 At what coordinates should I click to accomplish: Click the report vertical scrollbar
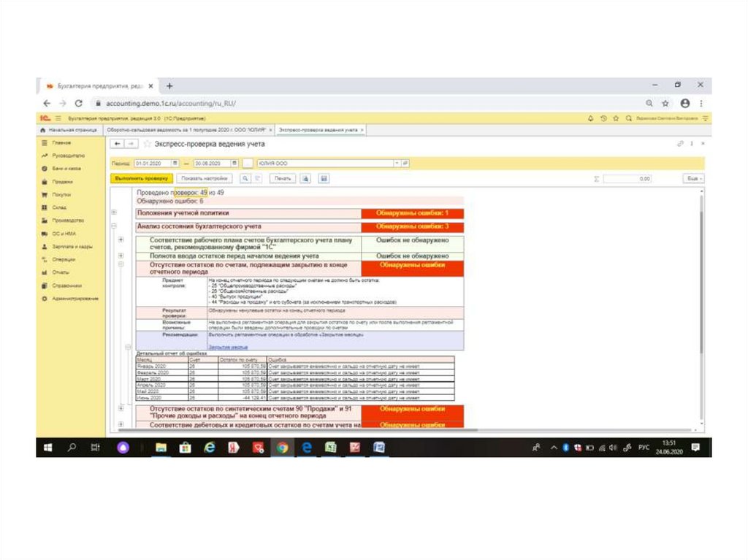point(701,281)
